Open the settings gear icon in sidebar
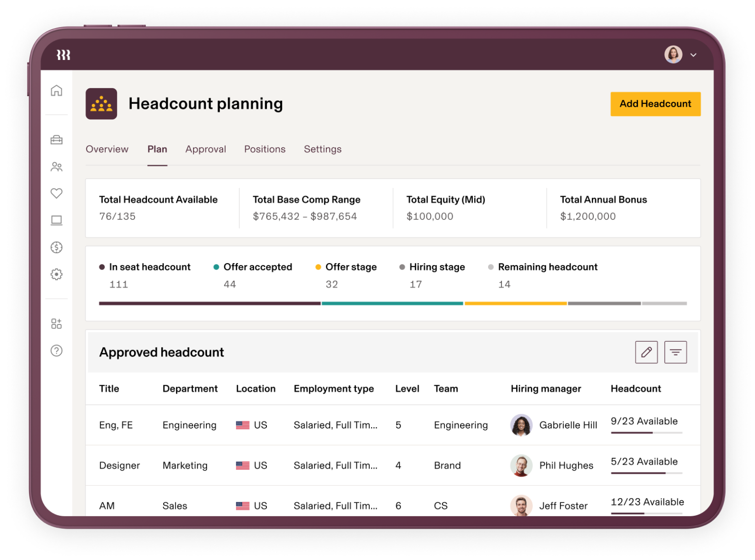 [57, 274]
